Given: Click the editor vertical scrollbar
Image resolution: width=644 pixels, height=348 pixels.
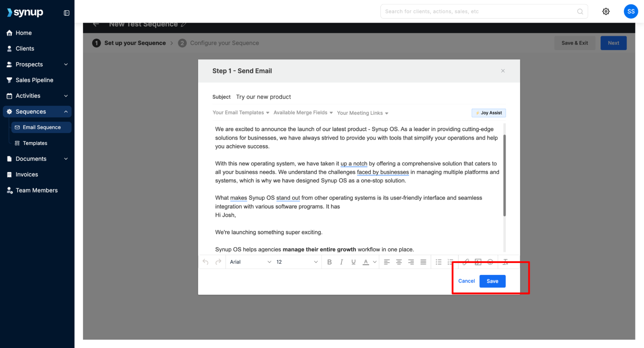Looking at the screenshot, I should [x=504, y=176].
